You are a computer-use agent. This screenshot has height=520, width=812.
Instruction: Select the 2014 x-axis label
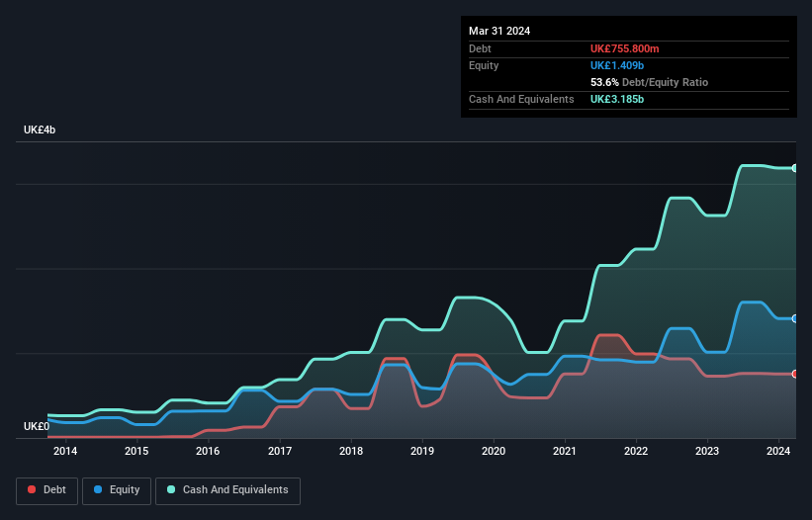pyautogui.click(x=65, y=452)
